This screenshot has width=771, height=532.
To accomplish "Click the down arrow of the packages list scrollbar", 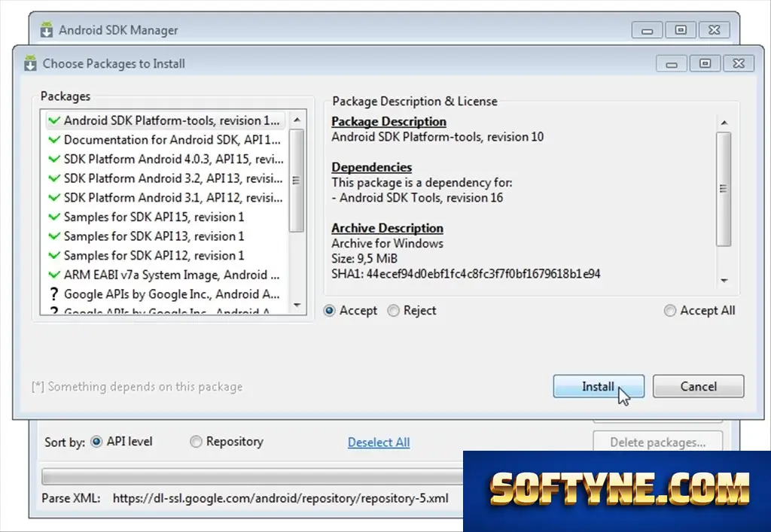I will [297, 305].
